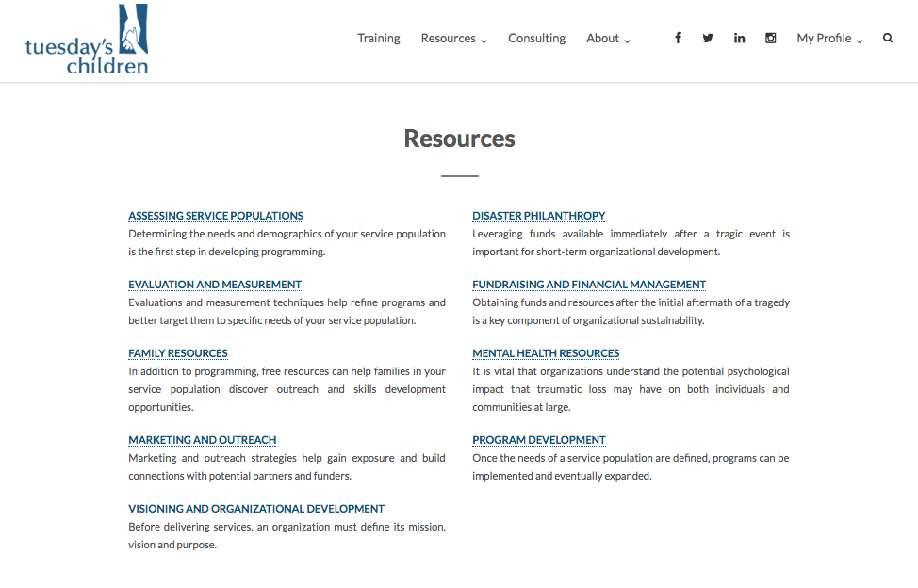Select the hands-and-figure emblem in the logo

[x=132, y=28]
